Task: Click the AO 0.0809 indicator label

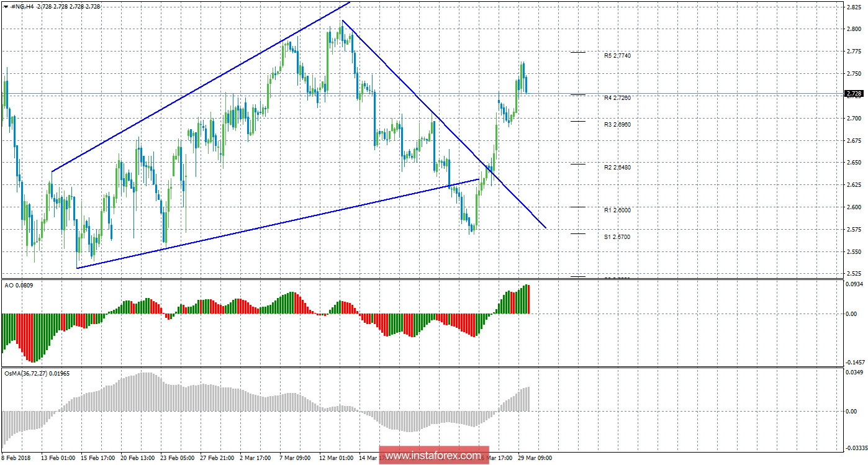Action: click(18, 287)
